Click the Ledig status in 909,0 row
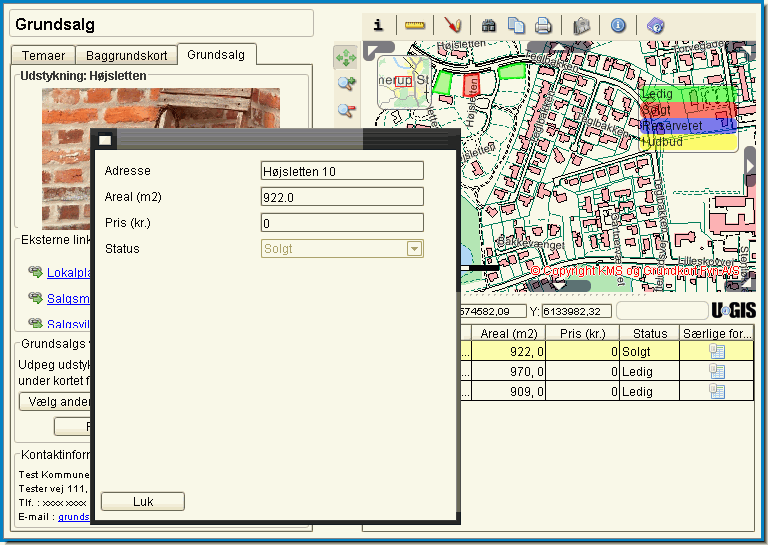Image resolution: width=768 pixels, height=545 pixels. point(649,391)
